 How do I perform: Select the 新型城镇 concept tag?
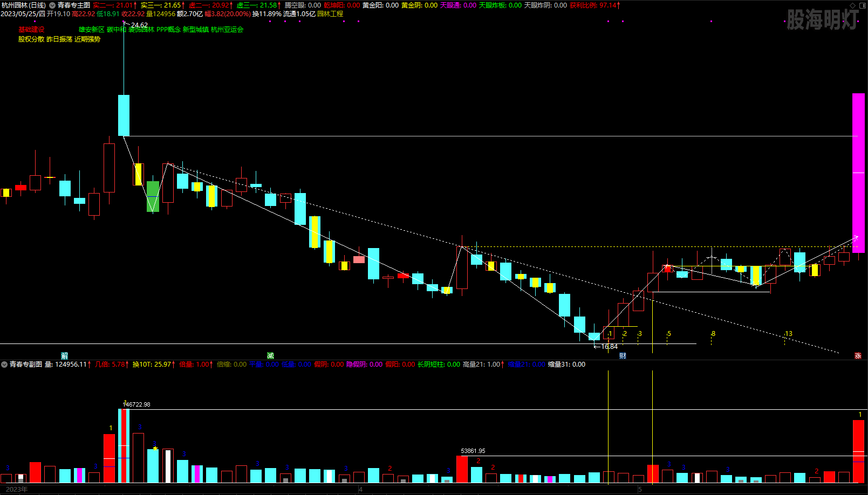pyautogui.click(x=196, y=30)
